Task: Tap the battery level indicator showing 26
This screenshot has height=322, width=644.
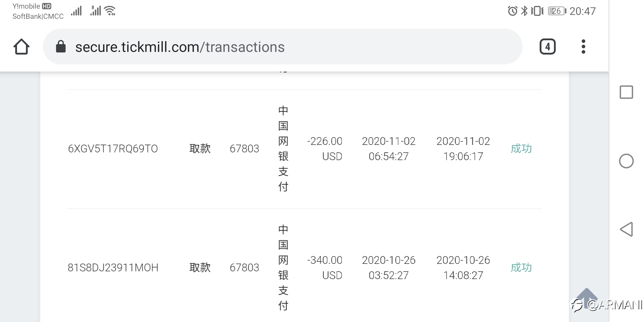Action: click(557, 11)
